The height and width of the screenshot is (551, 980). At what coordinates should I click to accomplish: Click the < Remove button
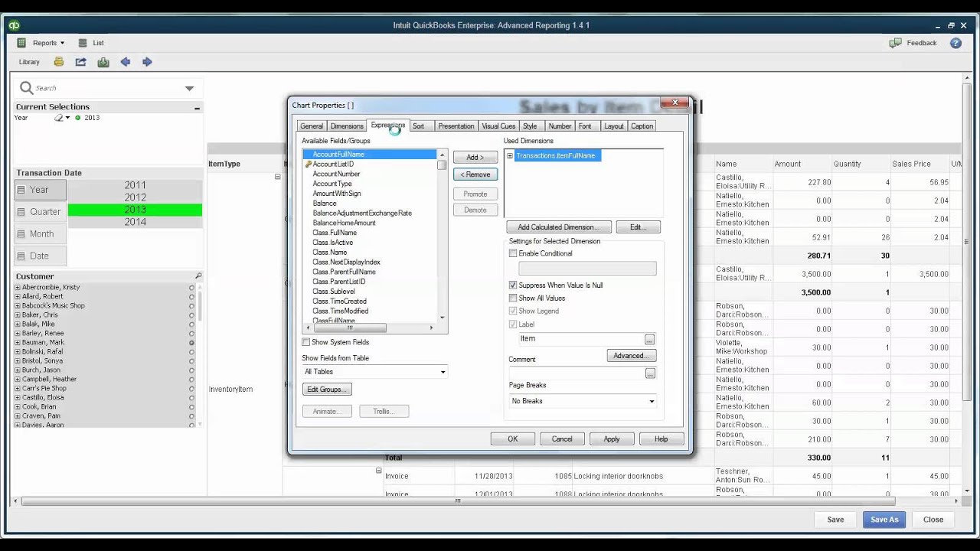click(475, 174)
